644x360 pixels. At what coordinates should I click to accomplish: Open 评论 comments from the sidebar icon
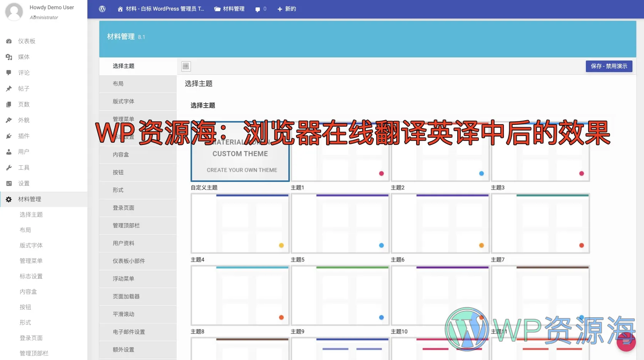coord(9,72)
